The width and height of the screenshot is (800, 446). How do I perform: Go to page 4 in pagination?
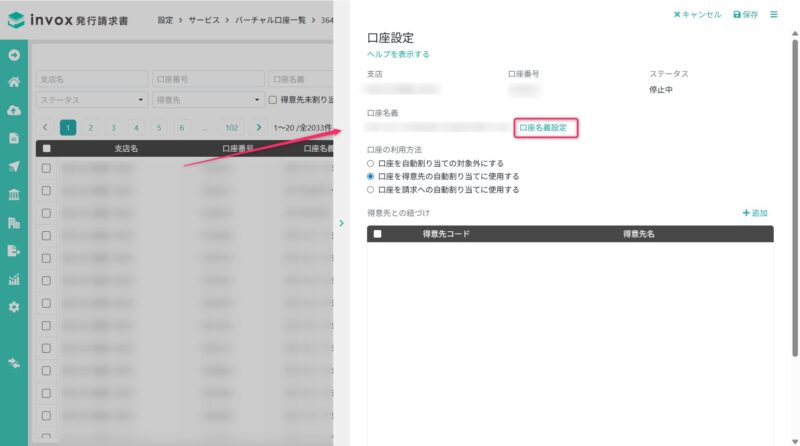(136, 128)
